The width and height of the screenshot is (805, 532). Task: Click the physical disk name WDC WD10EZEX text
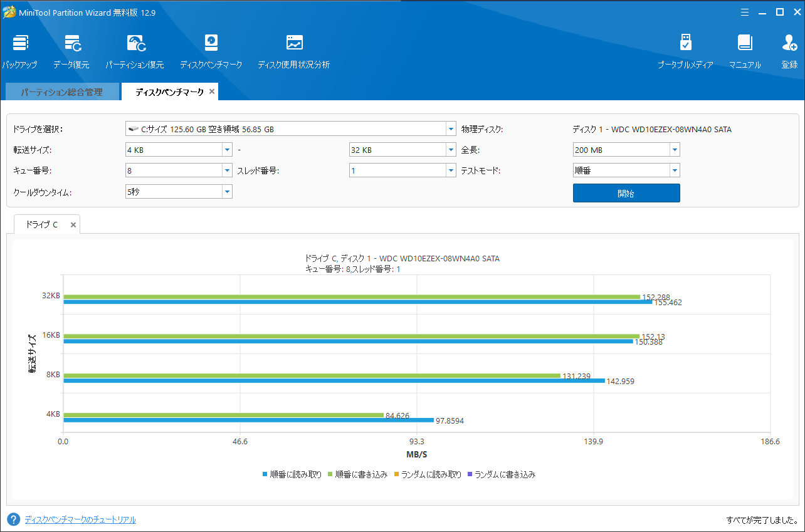coord(651,130)
